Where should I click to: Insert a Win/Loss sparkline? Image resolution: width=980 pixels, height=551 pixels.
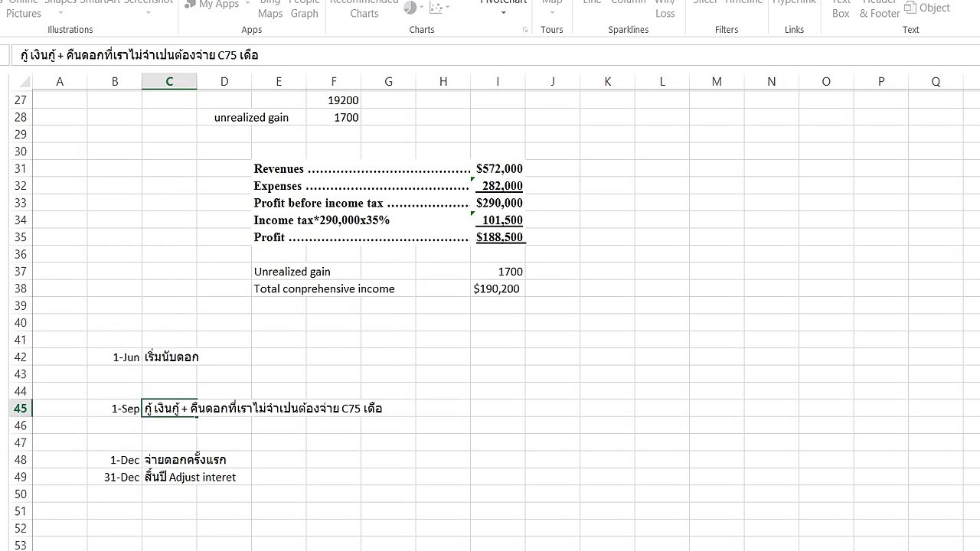point(665,8)
